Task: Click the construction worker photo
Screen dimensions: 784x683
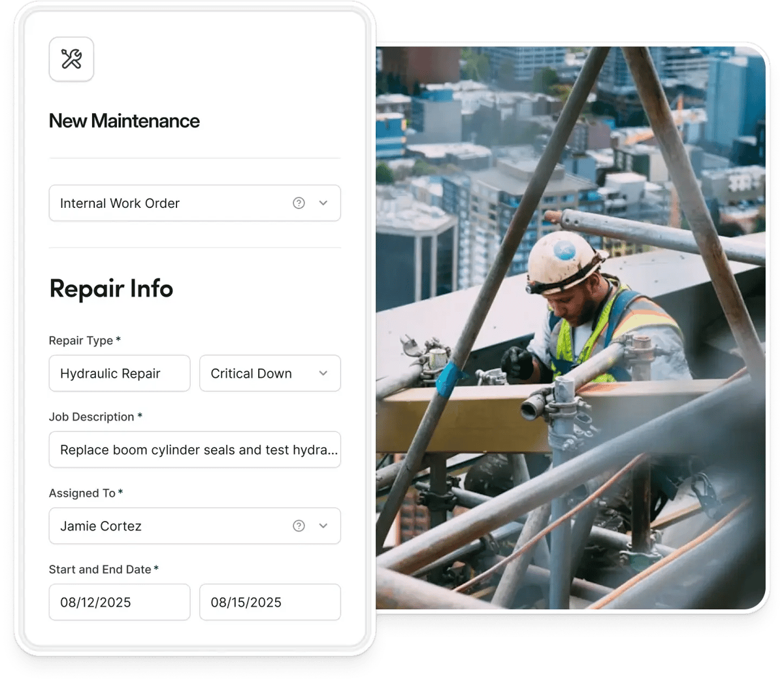Action: (570, 327)
